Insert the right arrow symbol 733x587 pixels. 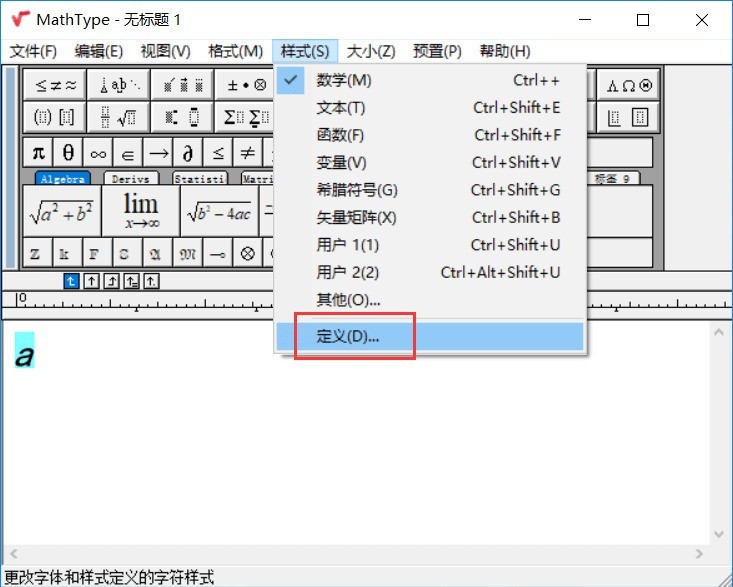pyautogui.click(x=158, y=152)
